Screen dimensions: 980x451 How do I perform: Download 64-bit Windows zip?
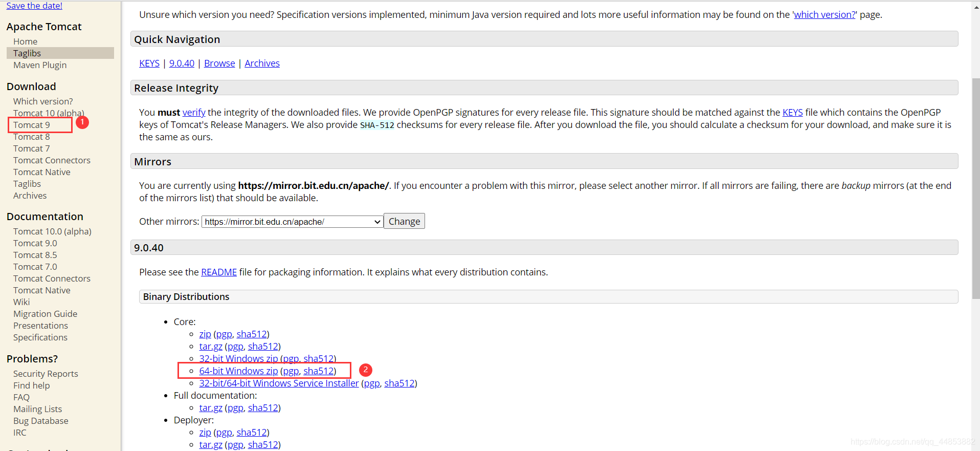[x=238, y=371]
